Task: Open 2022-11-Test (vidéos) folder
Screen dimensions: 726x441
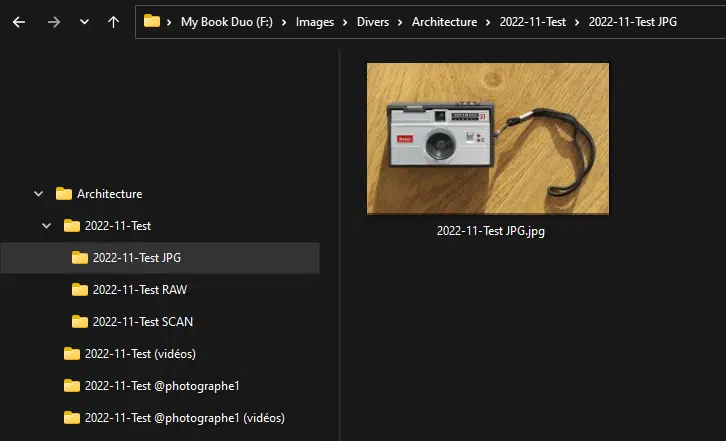Action: pyautogui.click(x=140, y=353)
